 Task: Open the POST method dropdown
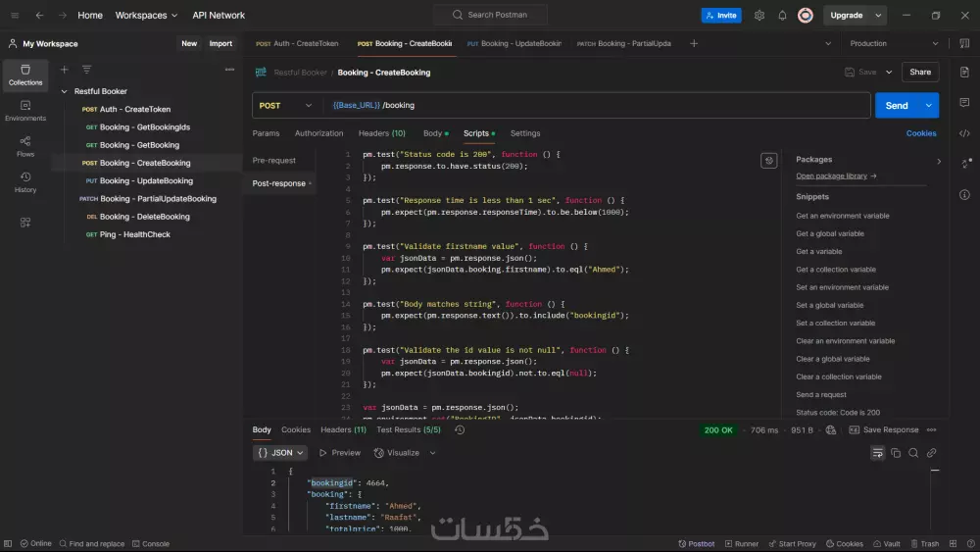click(x=284, y=105)
